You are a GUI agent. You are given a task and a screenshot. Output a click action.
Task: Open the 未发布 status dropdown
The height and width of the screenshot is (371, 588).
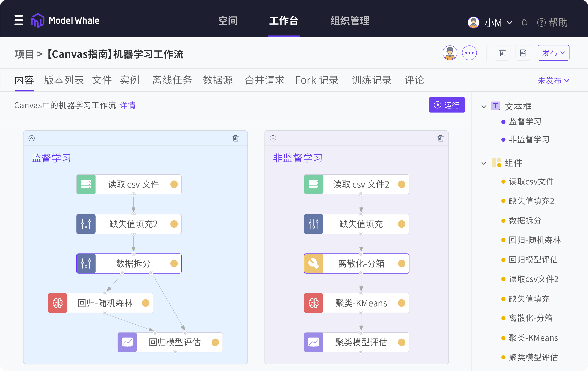[x=553, y=80]
